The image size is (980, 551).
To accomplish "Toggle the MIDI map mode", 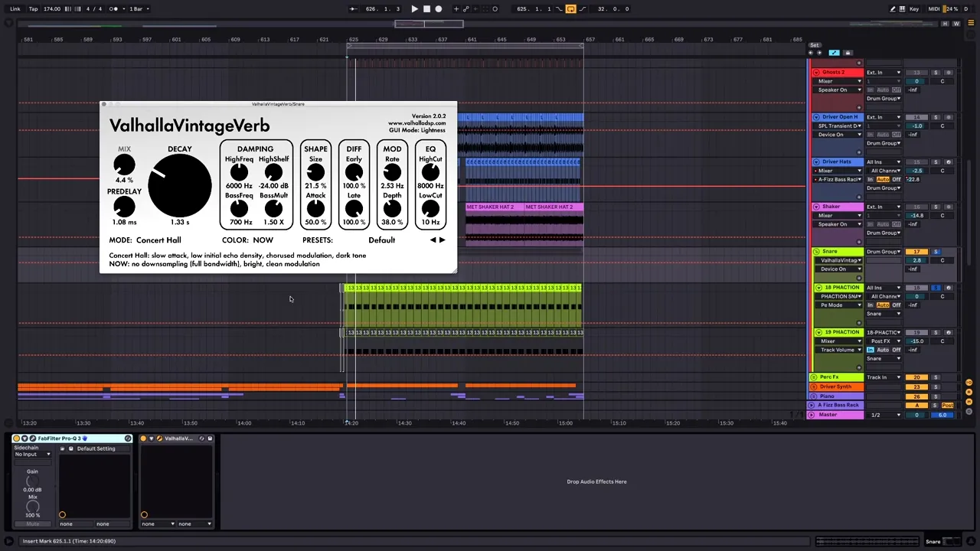I will point(934,9).
